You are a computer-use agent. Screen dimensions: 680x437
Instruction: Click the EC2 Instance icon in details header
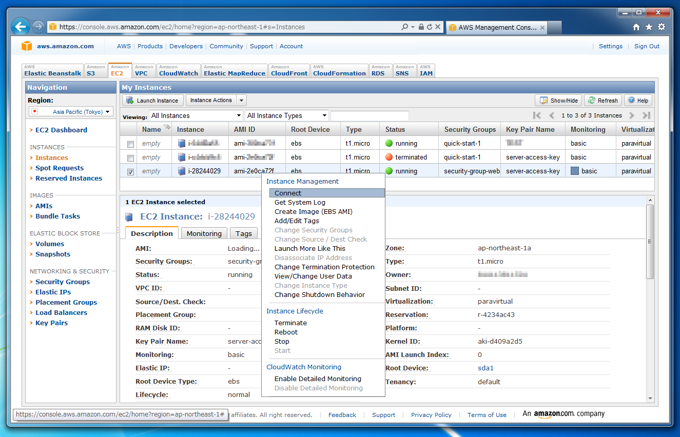129,217
